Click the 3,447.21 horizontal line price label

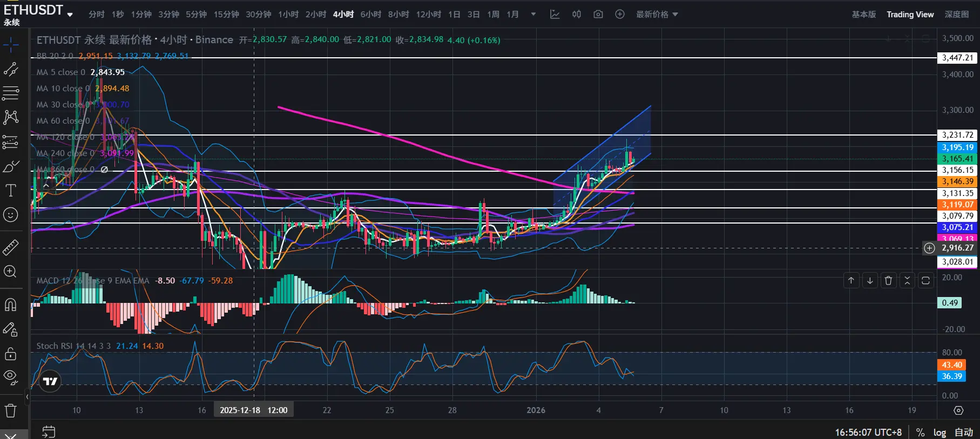point(957,58)
